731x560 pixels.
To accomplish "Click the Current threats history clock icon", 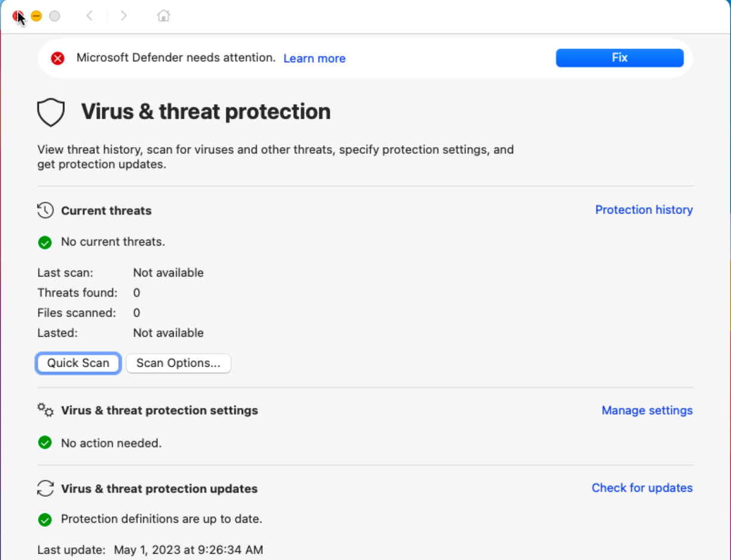I will [x=45, y=210].
